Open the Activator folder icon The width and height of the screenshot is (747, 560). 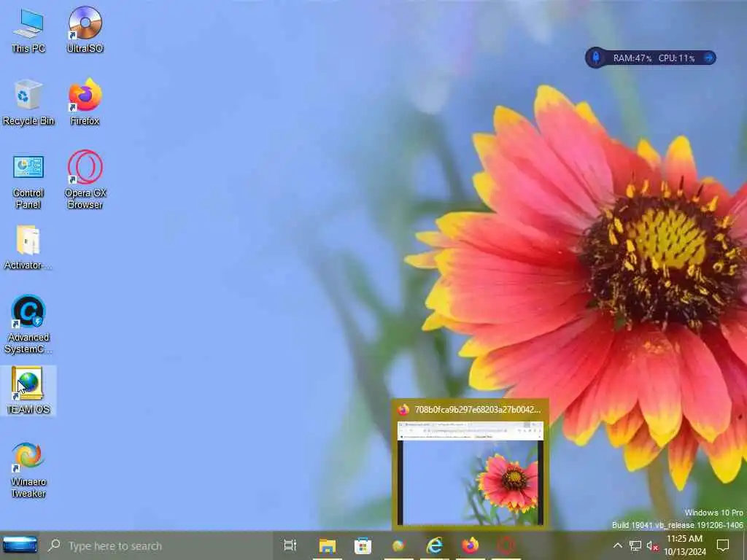(x=28, y=248)
